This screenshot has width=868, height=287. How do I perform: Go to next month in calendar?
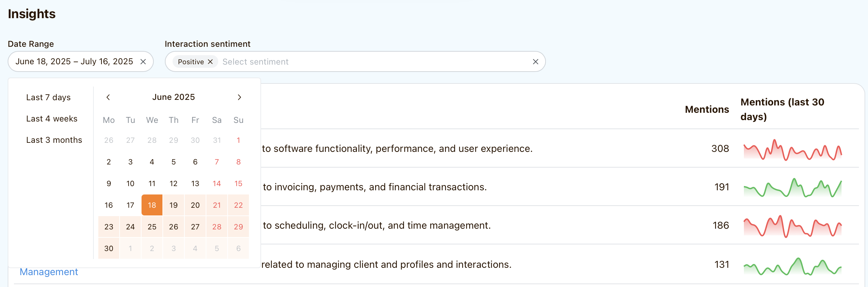239,97
